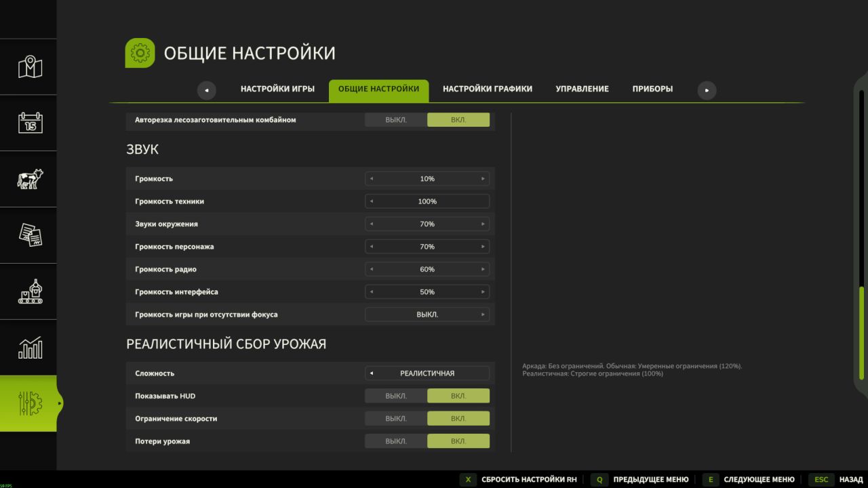Set Потери урожая to ВЫКЛ.
Image resolution: width=868 pixels, height=488 pixels.
396,441
